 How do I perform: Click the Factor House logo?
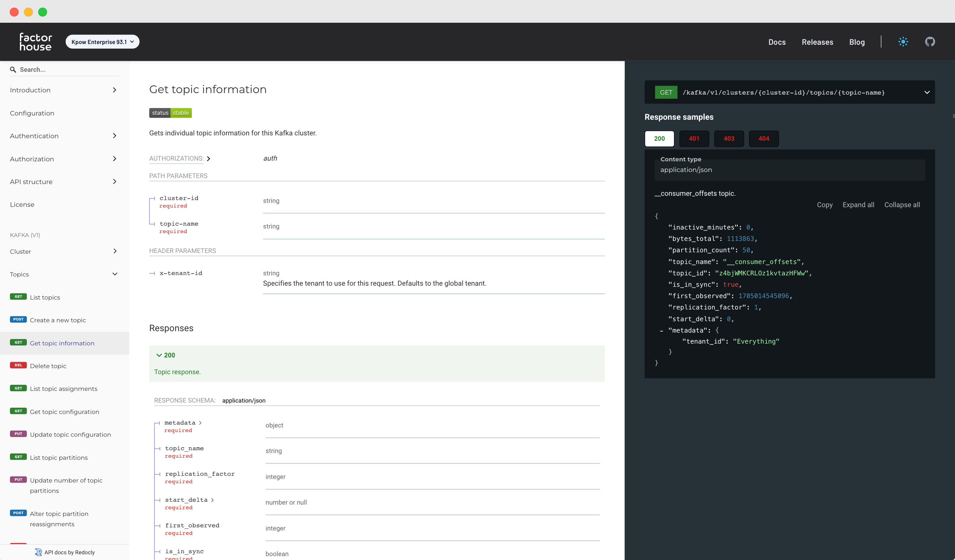pos(35,42)
